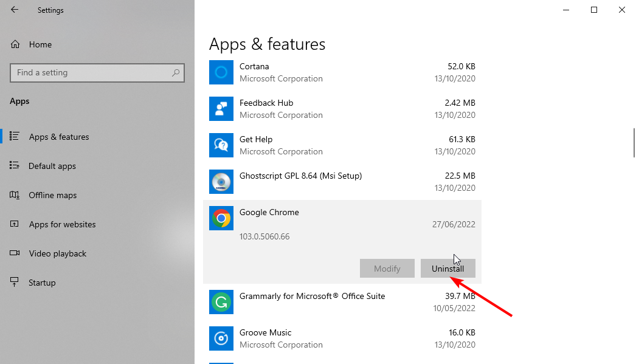The height and width of the screenshot is (364, 636).
Task: Click Chrome's 27/06/2022 install date
Action: (454, 225)
